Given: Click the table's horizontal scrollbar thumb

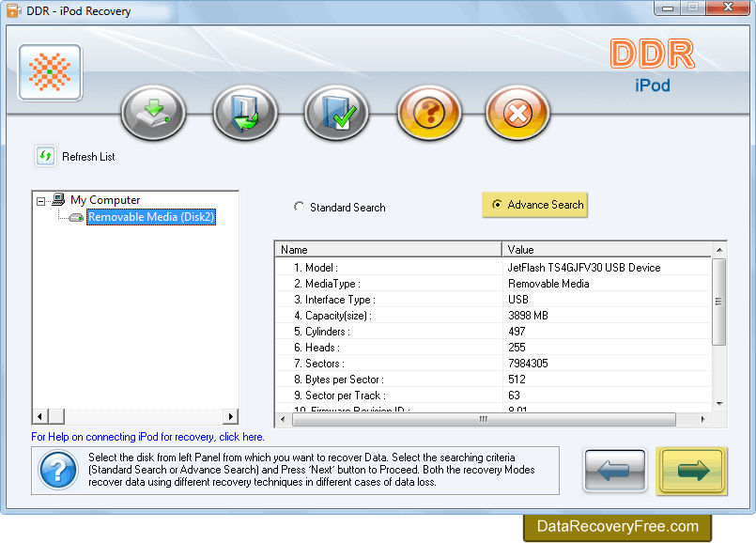Looking at the screenshot, I should (x=484, y=420).
